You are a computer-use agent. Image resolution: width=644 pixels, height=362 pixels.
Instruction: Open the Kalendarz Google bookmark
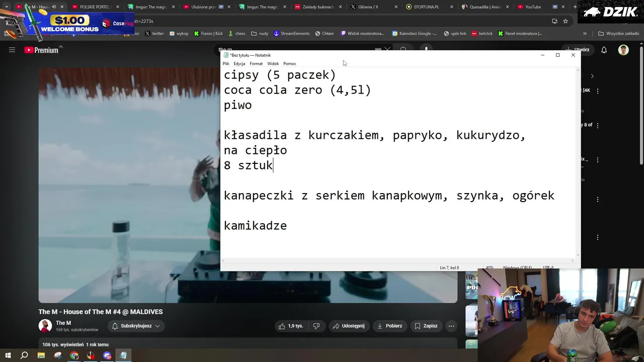pyautogui.click(x=415, y=34)
